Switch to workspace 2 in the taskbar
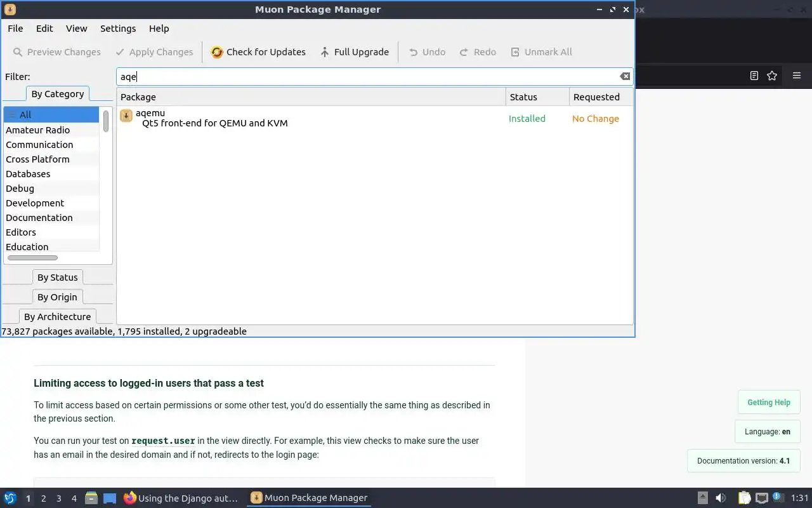This screenshot has width=812, height=508. 43,498
